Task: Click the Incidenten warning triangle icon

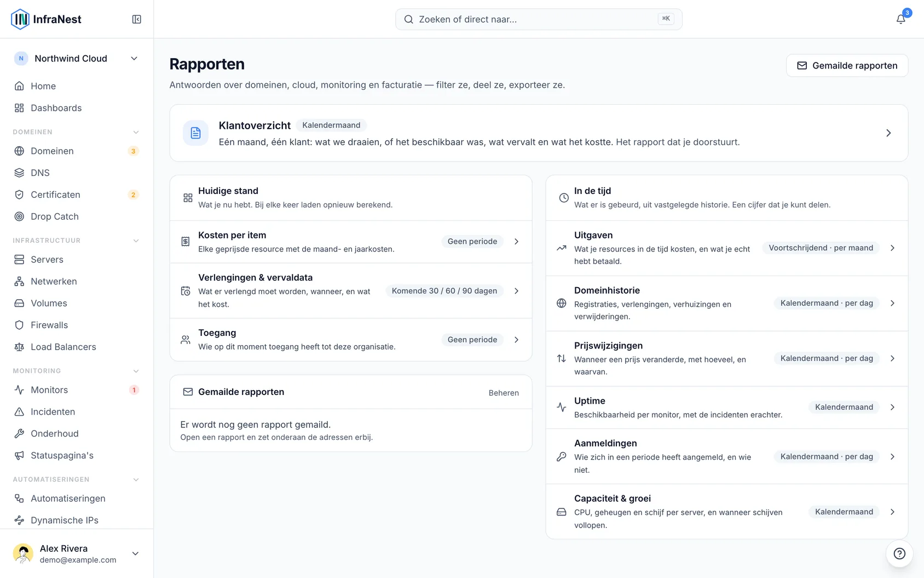Action: (x=19, y=411)
